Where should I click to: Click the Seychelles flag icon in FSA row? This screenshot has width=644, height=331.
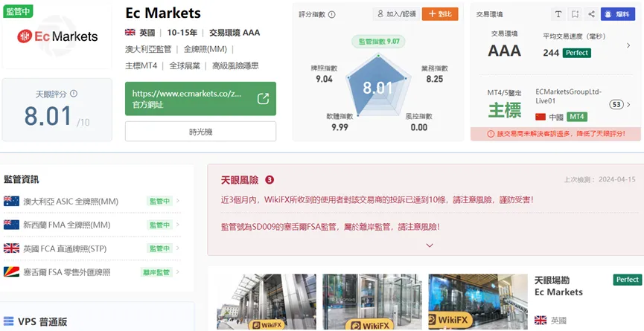click(11, 272)
